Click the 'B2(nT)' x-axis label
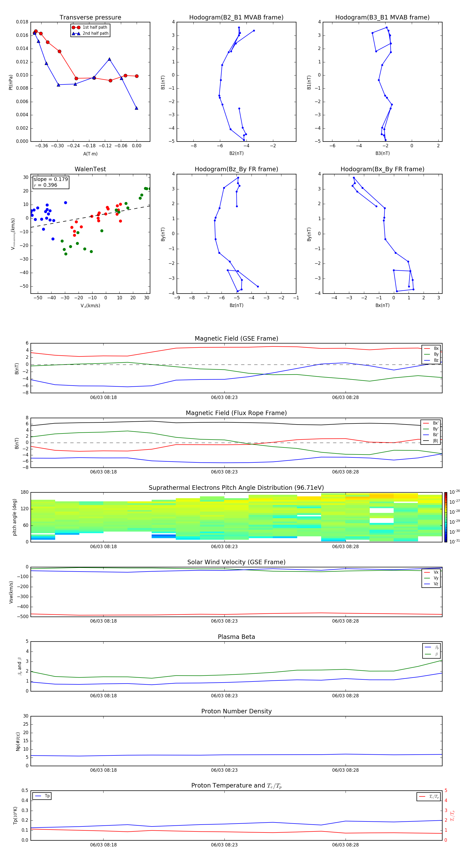The width and height of the screenshot is (473, 868). pos(236,153)
